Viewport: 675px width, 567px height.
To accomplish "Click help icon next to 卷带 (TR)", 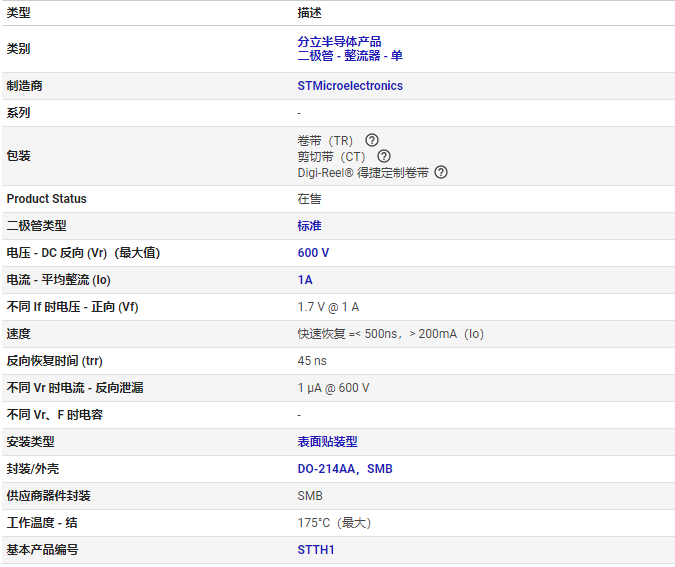I will point(372,140).
